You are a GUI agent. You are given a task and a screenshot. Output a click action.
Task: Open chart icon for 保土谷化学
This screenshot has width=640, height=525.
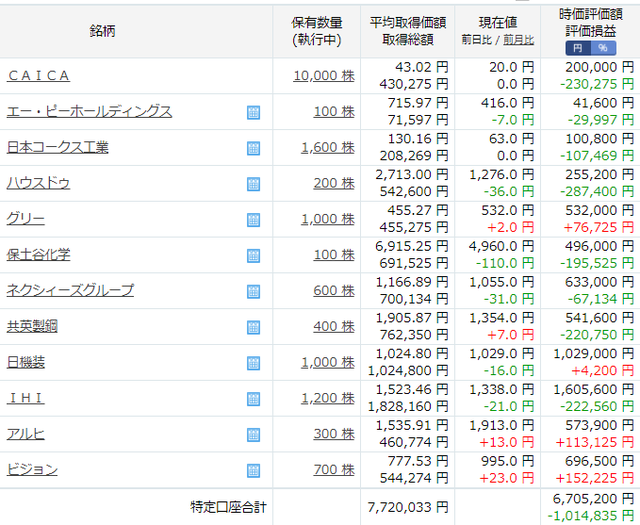click(x=253, y=256)
